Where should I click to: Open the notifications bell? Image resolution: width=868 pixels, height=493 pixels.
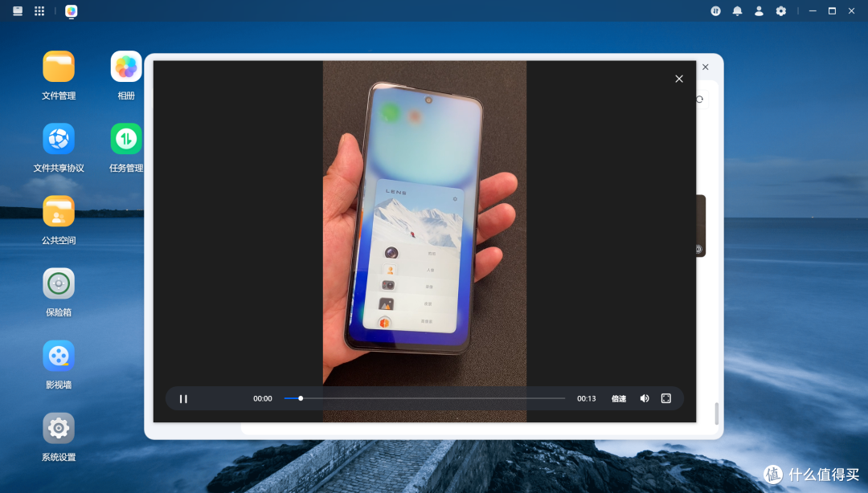[x=737, y=11]
